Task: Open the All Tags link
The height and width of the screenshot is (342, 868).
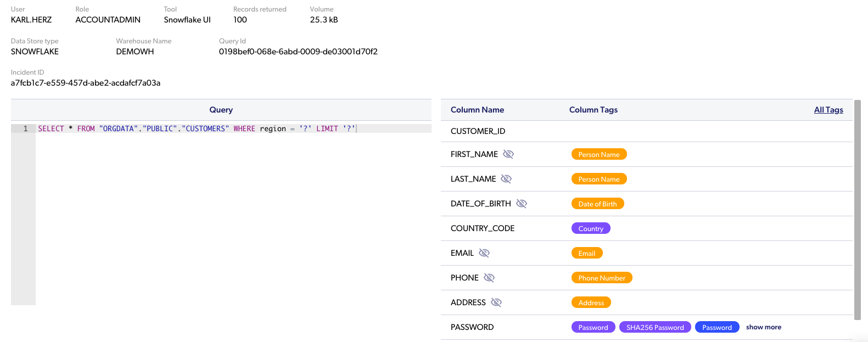Action: pos(828,110)
